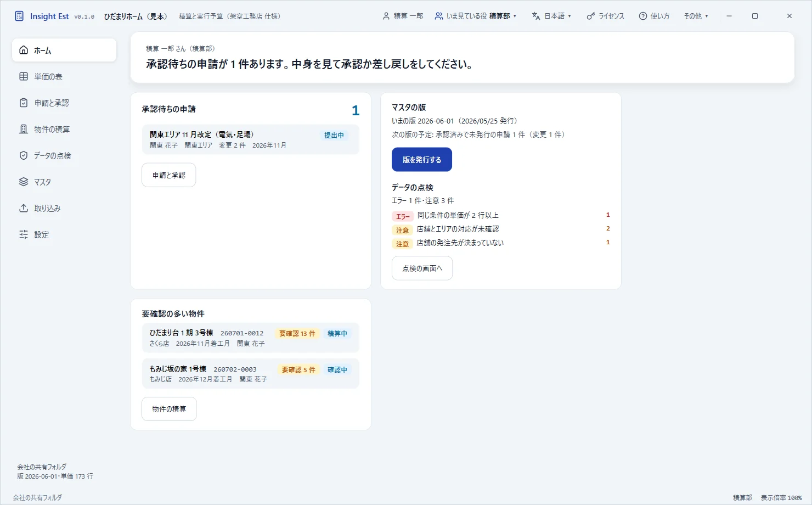Click the pending request count 1

356,110
